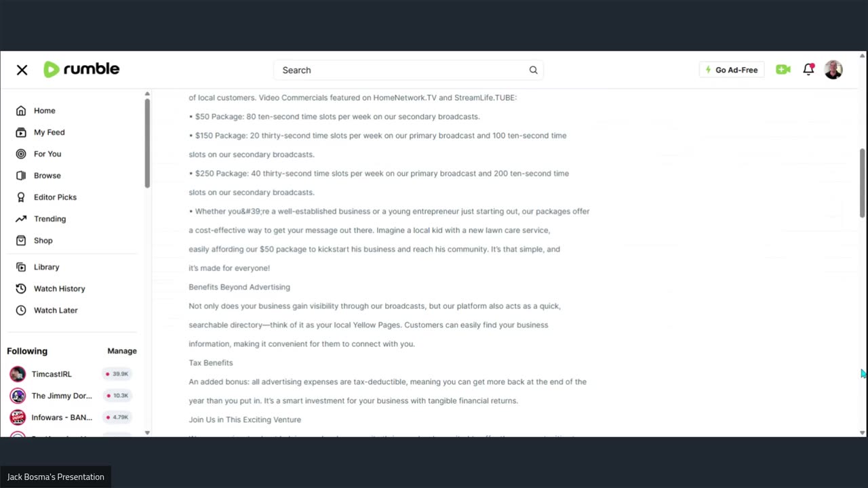
Task: Open the user profile avatar menu
Action: (x=833, y=70)
